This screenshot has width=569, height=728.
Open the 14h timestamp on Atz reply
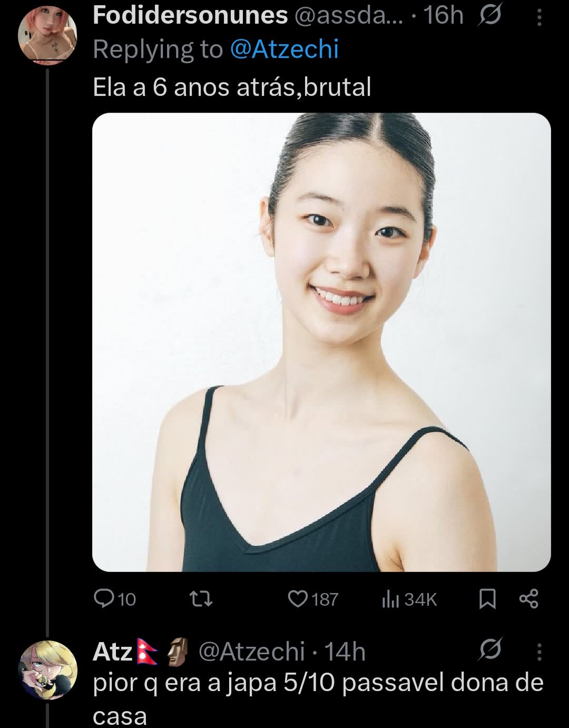tap(345, 652)
